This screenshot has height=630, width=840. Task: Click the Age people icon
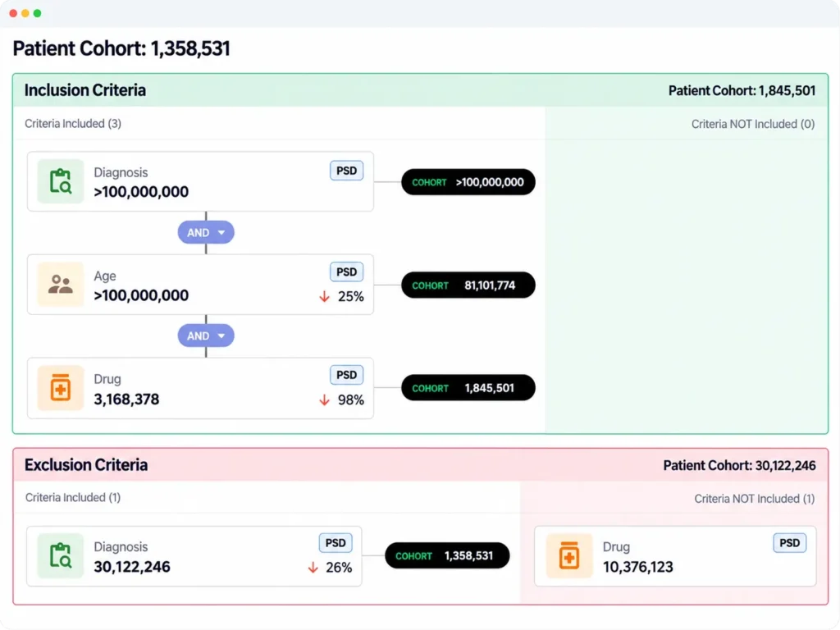point(61,285)
